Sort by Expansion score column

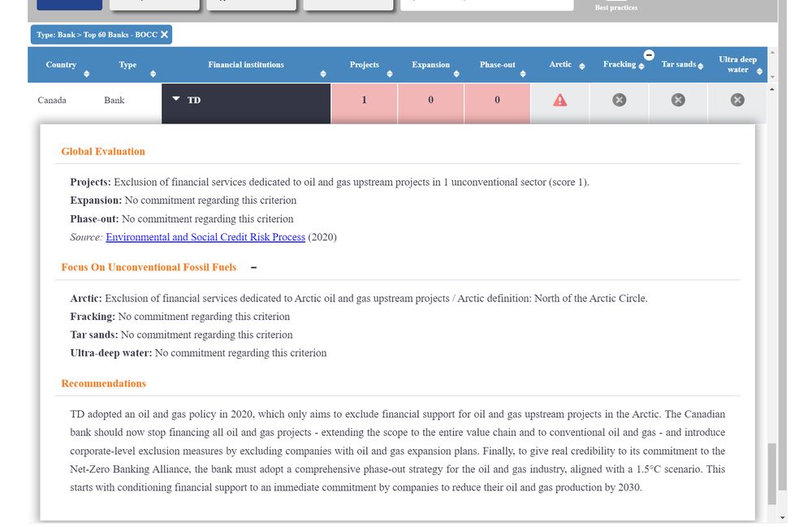click(x=456, y=74)
